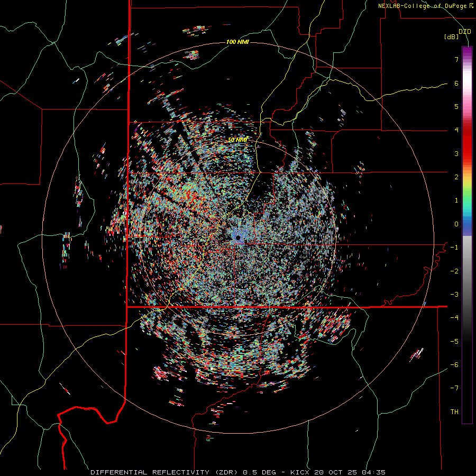Click the -4 dB scale label
476x476 pixels.
pyautogui.click(x=454, y=318)
